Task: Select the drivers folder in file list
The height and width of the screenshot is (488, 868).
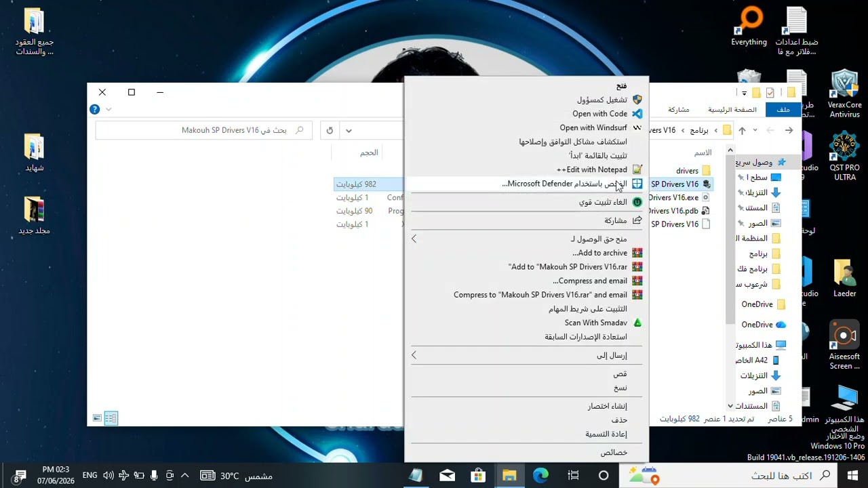Action: click(x=692, y=171)
